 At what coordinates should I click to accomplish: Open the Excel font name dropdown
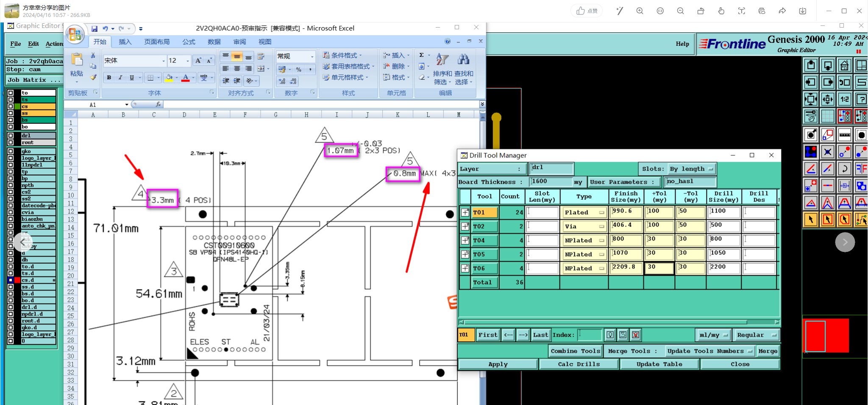pyautogui.click(x=163, y=61)
